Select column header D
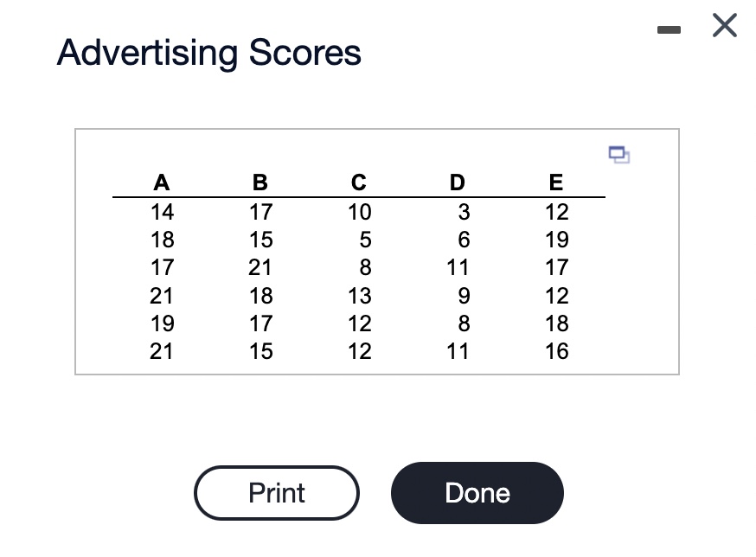This screenshot has height=557, width=756. coord(456,182)
